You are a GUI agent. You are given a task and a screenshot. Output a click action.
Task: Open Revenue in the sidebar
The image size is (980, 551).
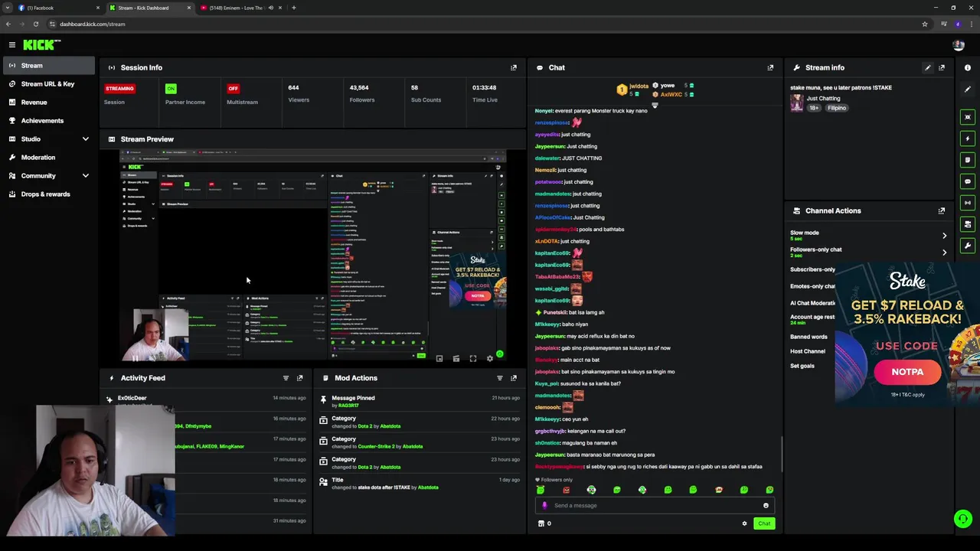pyautogui.click(x=47, y=103)
